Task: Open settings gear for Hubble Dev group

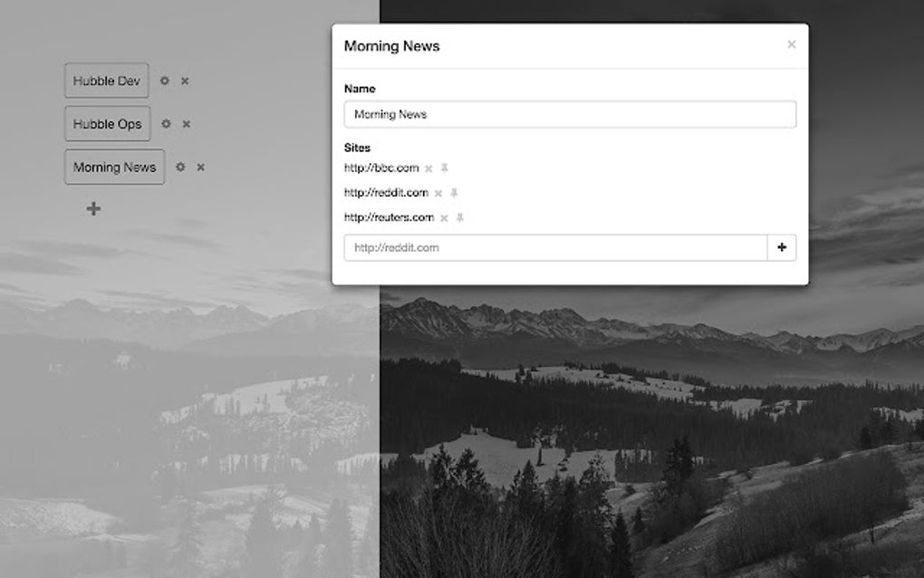Action: [164, 81]
